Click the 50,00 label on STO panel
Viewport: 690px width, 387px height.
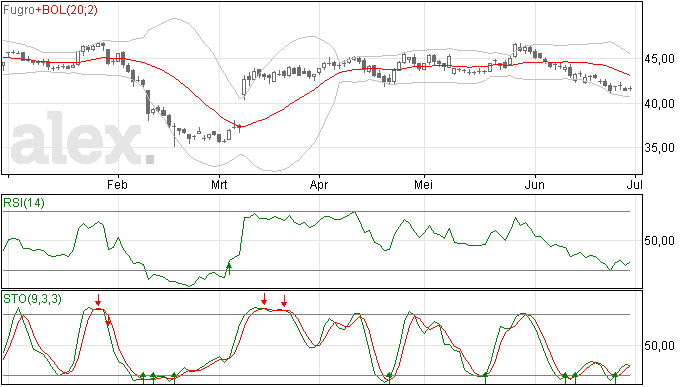pos(659,346)
